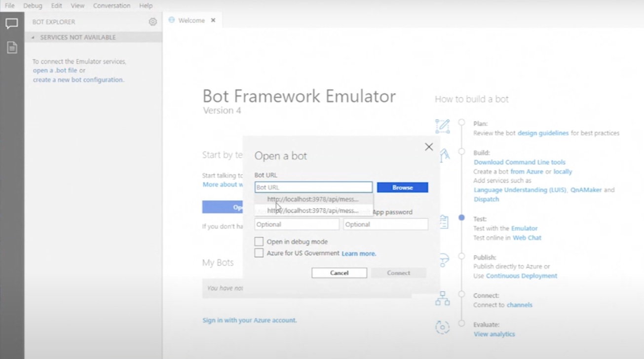Click the Test step timeline marker

461,218
